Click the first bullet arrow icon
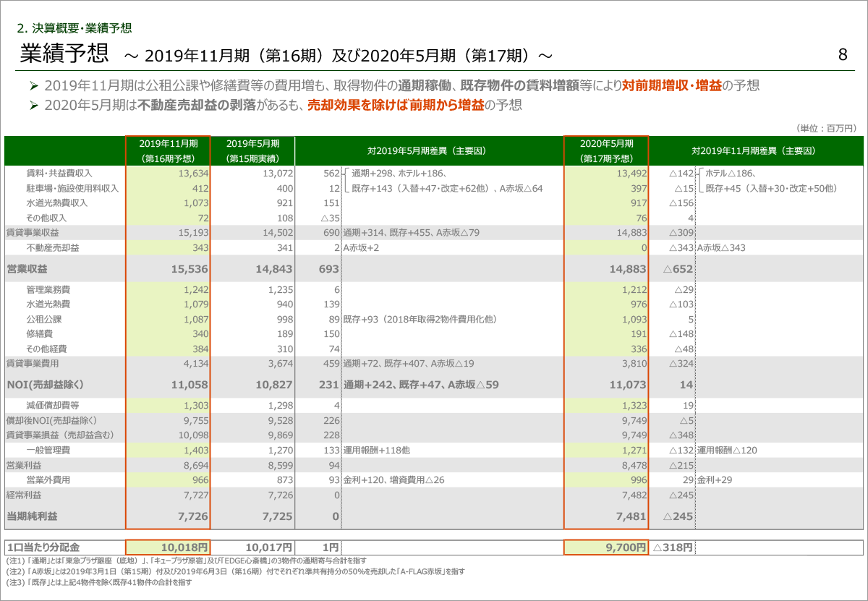This screenshot has height=601, width=868. [33, 86]
